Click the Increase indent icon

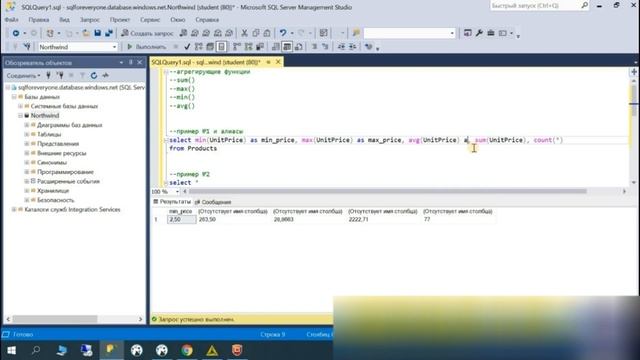pyautogui.click(x=352, y=47)
